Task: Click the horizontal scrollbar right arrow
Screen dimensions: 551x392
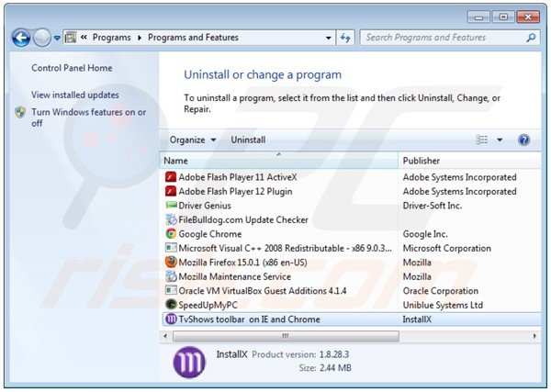Action: [534, 336]
